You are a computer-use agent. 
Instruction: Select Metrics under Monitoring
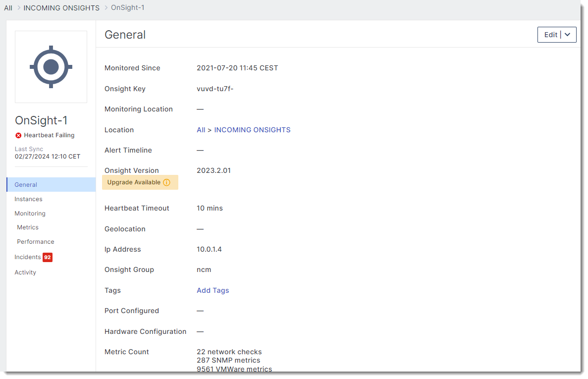click(28, 227)
